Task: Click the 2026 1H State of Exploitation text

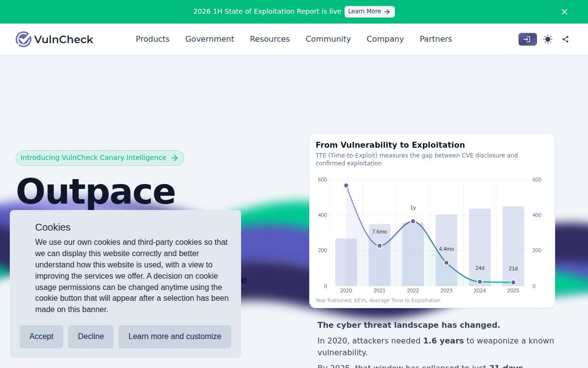Action: (x=267, y=11)
